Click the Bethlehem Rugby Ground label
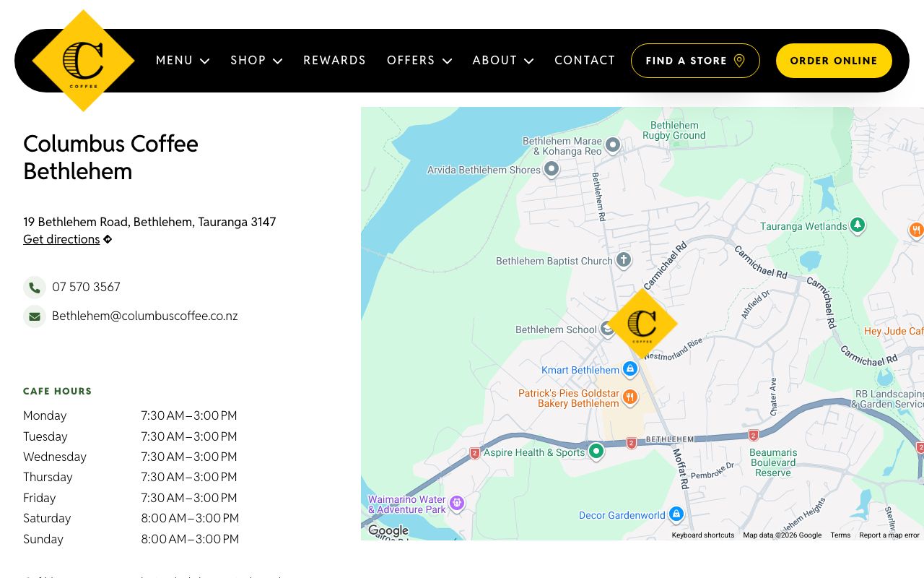The height and width of the screenshot is (578, 924). (x=674, y=130)
